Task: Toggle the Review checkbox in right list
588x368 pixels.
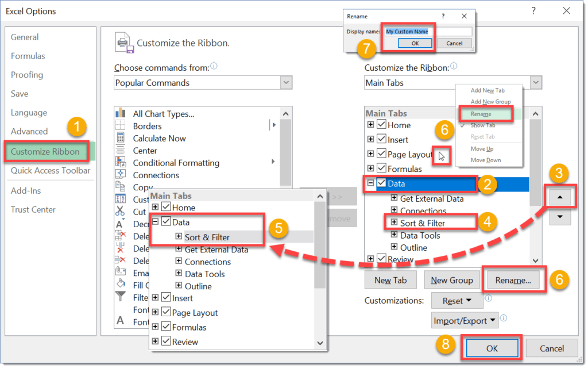Action: (381, 258)
